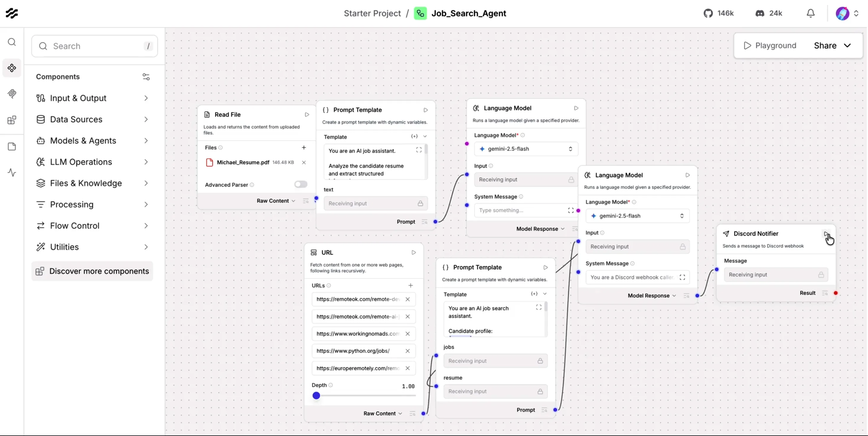Image resolution: width=868 pixels, height=436 pixels.
Task: Enable the Advanced Parser toggle
Action: point(300,184)
